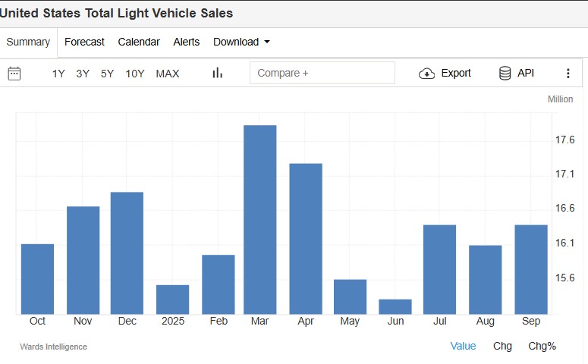Open the three-dot more options menu
The width and height of the screenshot is (588, 364).
tap(568, 74)
